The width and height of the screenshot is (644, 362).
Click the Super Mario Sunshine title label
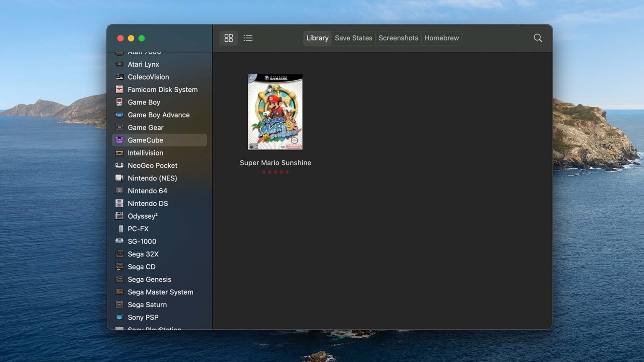click(x=275, y=163)
